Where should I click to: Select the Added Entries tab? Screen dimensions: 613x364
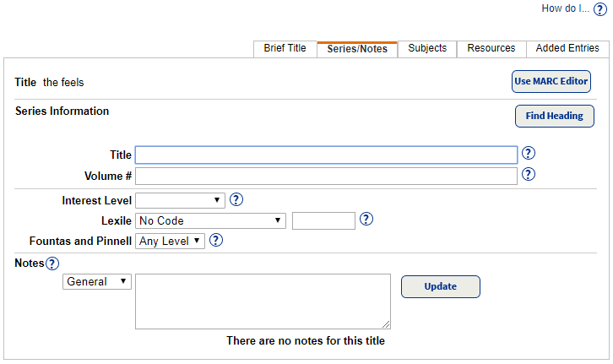(x=566, y=49)
